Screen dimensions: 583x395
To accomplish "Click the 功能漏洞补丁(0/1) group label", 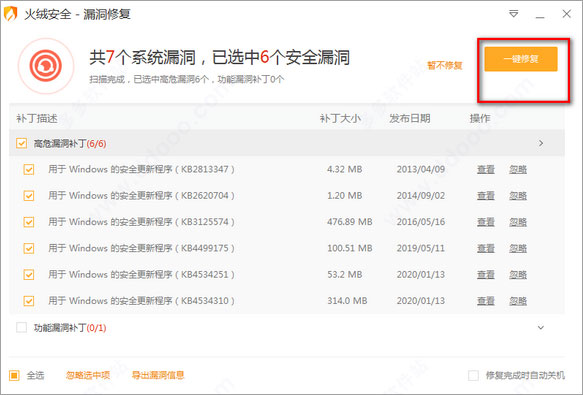I will click(70, 328).
